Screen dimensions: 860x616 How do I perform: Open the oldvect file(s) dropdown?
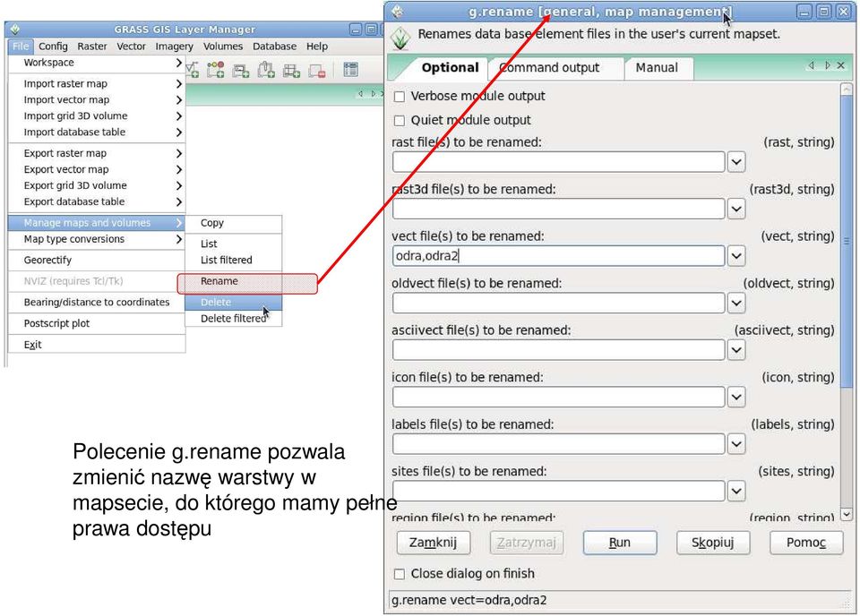(x=736, y=303)
